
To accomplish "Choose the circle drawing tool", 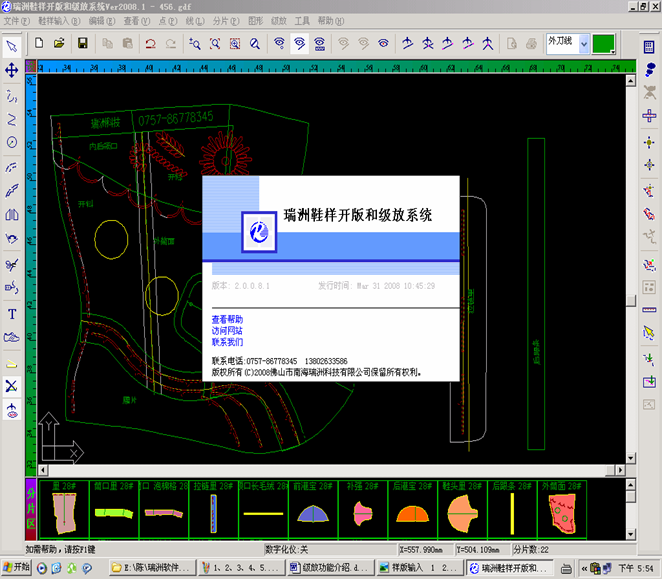I will [x=12, y=143].
